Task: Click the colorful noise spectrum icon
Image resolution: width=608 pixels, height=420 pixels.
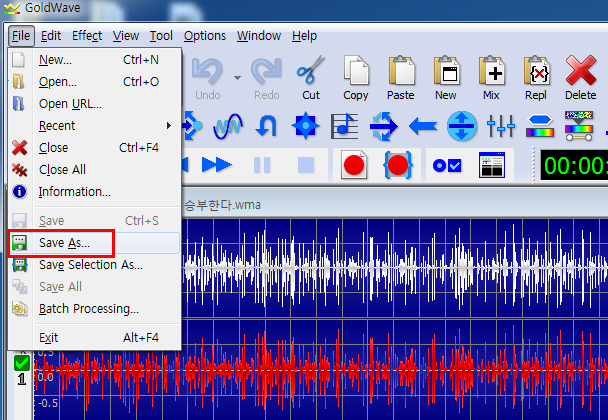Action: pos(579,126)
